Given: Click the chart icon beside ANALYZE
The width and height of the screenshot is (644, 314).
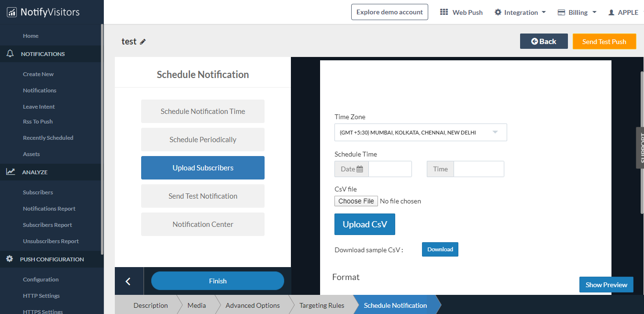Looking at the screenshot, I should click(11, 172).
